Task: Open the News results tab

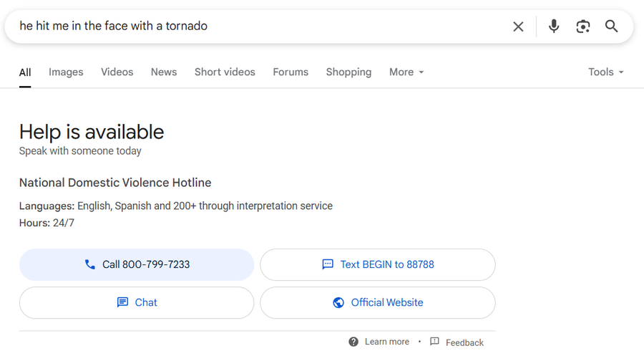Action: pos(163,72)
